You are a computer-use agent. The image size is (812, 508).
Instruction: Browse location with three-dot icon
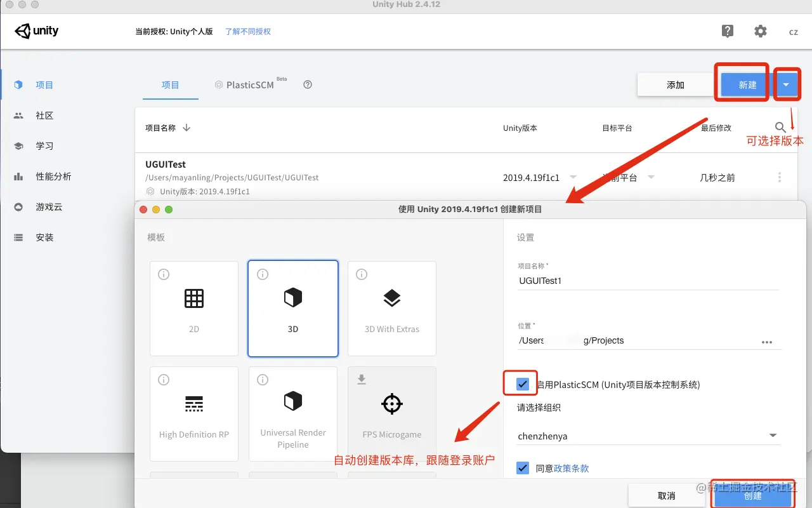(x=767, y=342)
